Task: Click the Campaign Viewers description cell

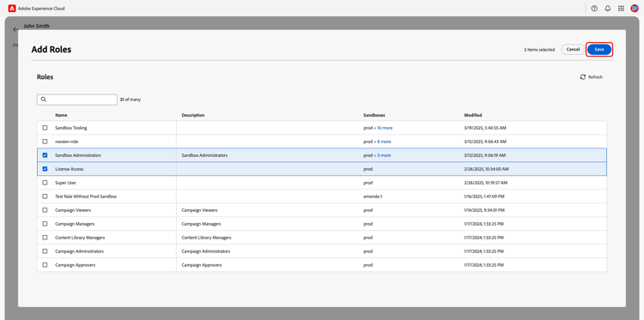Action: (199, 210)
